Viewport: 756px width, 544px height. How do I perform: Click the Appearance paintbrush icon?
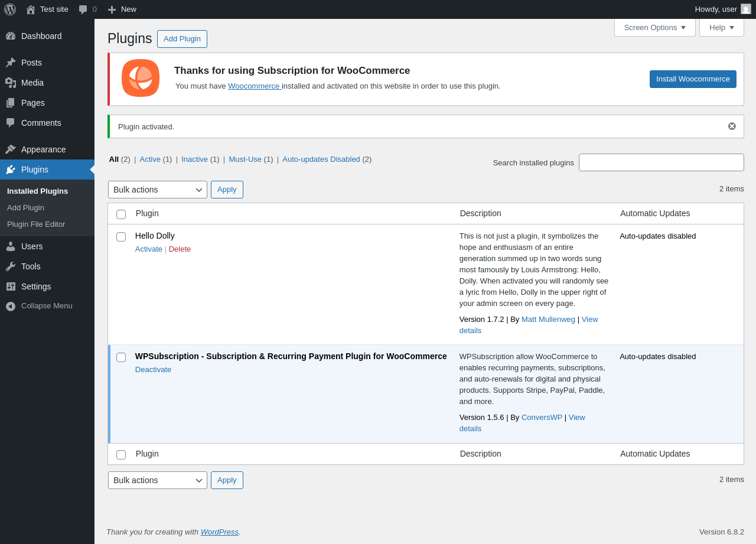click(11, 149)
